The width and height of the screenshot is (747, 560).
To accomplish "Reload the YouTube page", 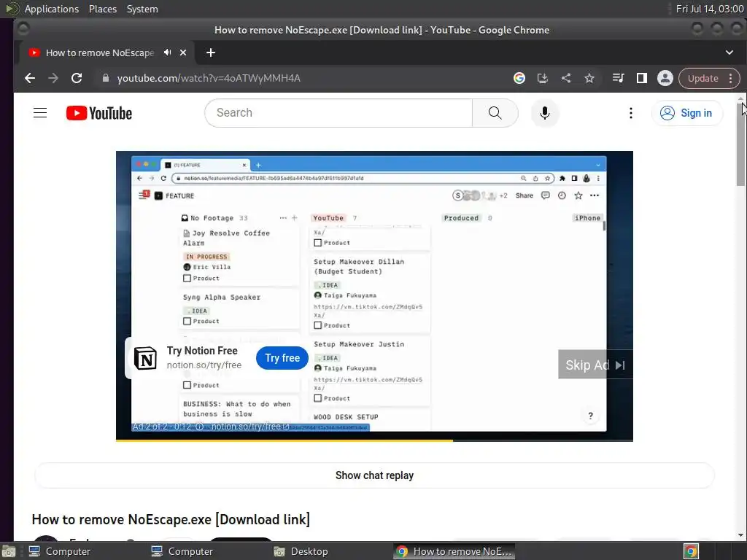I will (x=77, y=78).
